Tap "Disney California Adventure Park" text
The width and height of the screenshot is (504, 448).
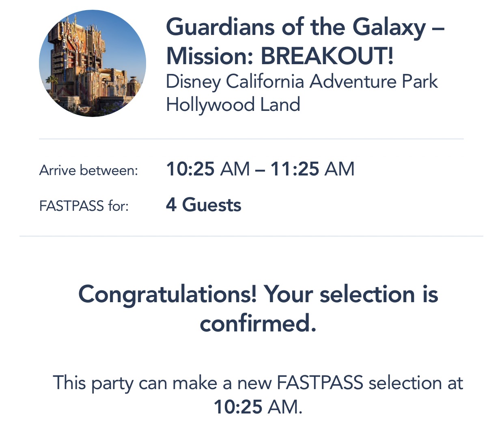pyautogui.click(x=302, y=82)
